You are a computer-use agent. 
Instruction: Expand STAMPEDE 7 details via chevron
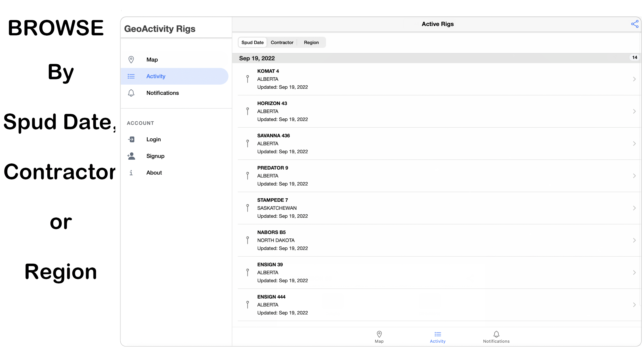pos(634,208)
